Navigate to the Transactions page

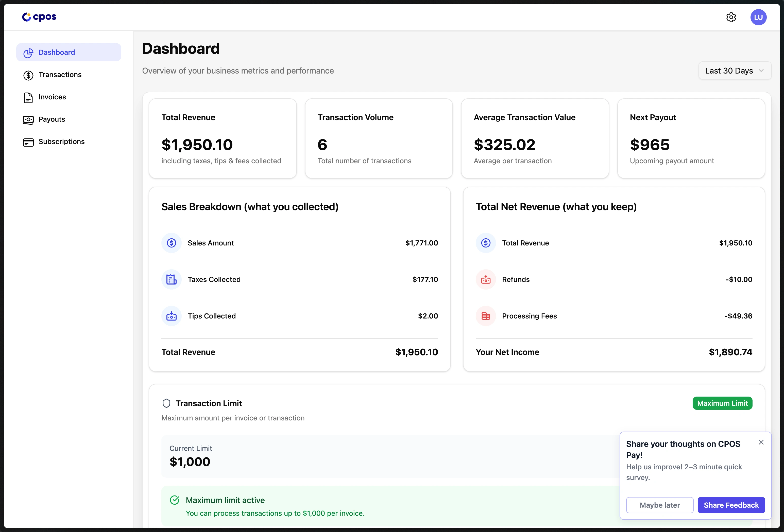pos(60,75)
